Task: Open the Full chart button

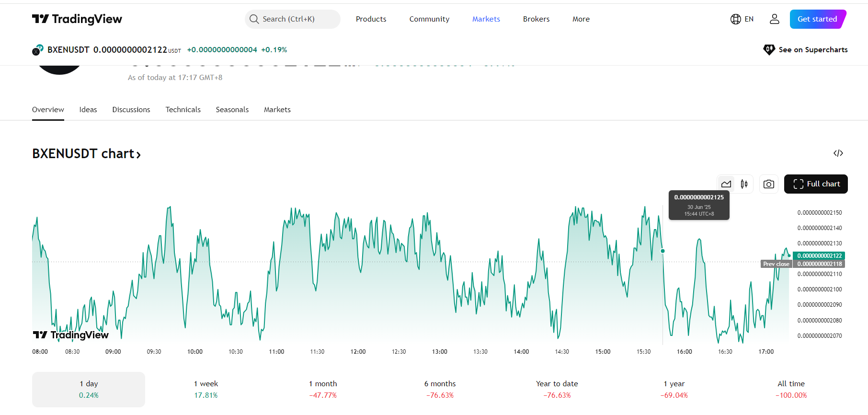Action: [x=816, y=184]
